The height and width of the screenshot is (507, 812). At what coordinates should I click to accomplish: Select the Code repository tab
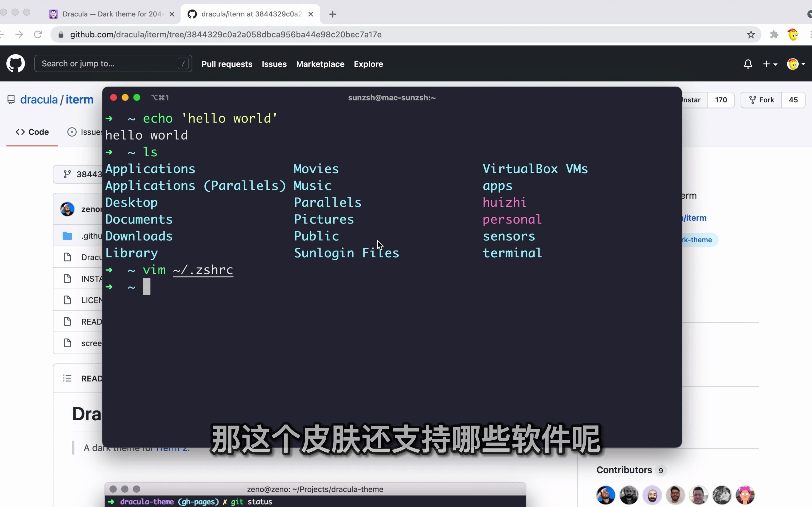point(32,132)
